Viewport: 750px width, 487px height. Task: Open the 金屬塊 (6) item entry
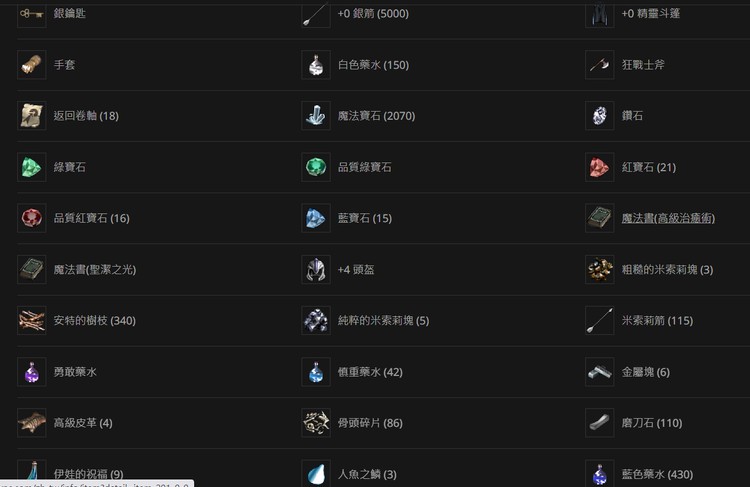pyautogui.click(x=646, y=372)
